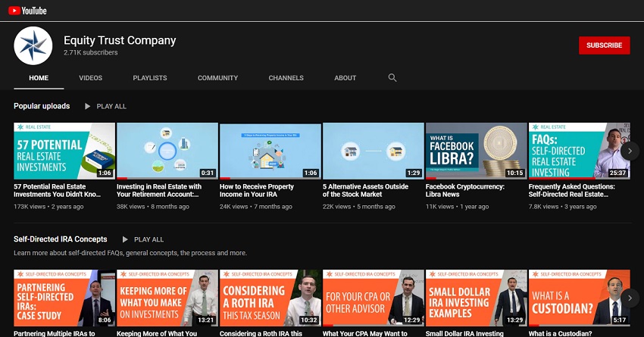The image size is (644, 337).
Task: Click '173K views • 2 years ago' text
Action: click(48, 207)
